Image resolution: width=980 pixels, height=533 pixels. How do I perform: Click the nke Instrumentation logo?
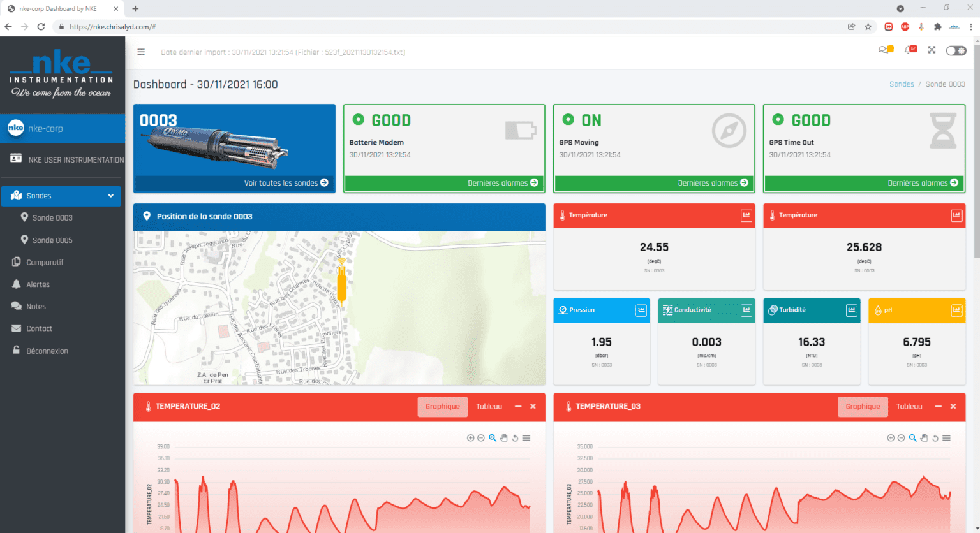(x=61, y=75)
